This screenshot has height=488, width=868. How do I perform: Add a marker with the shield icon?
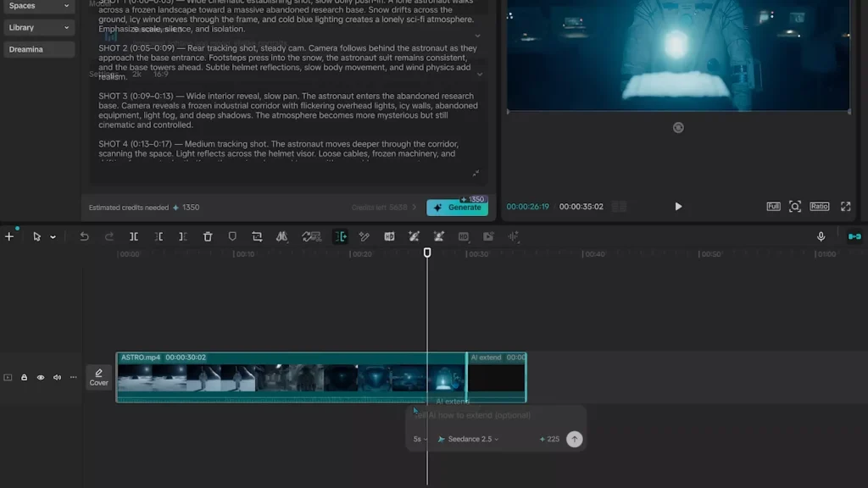point(232,237)
